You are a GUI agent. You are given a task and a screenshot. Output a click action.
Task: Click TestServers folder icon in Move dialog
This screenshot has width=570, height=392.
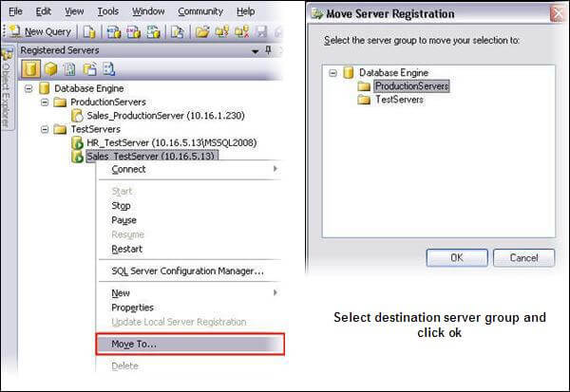point(364,99)
